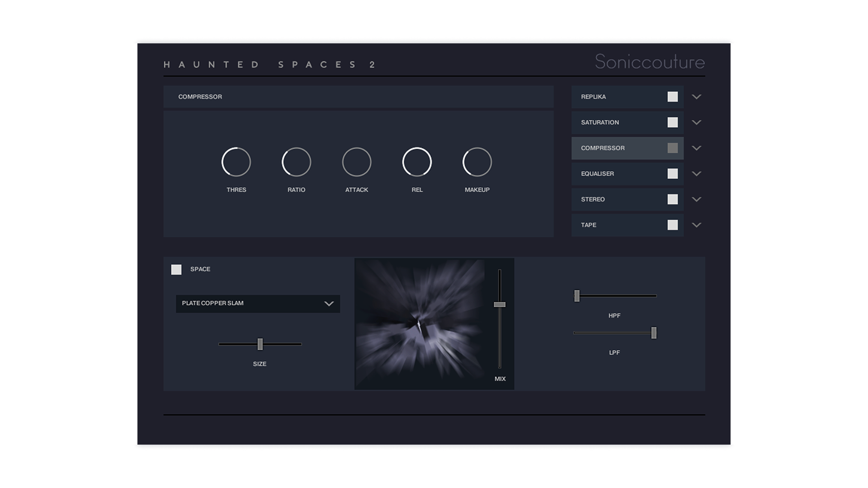Adjust the ATTACK knob
Screen dimensions: 868x488
pos(357,162)
